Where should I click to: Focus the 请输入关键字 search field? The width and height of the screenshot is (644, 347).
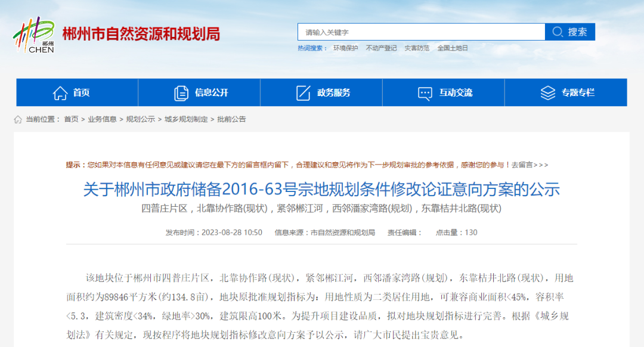coord(422,32)
